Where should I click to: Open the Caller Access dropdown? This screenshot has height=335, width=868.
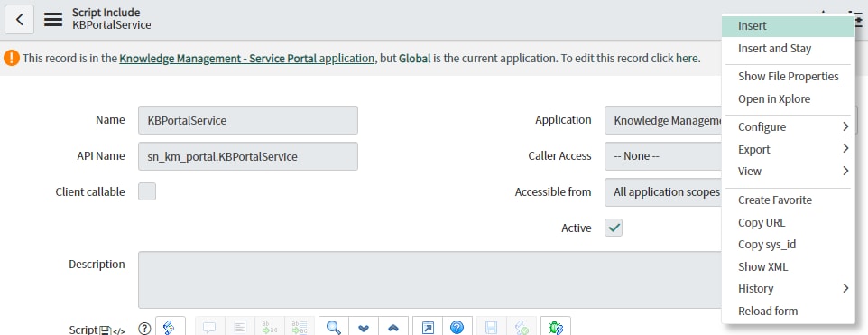(663, 156)
